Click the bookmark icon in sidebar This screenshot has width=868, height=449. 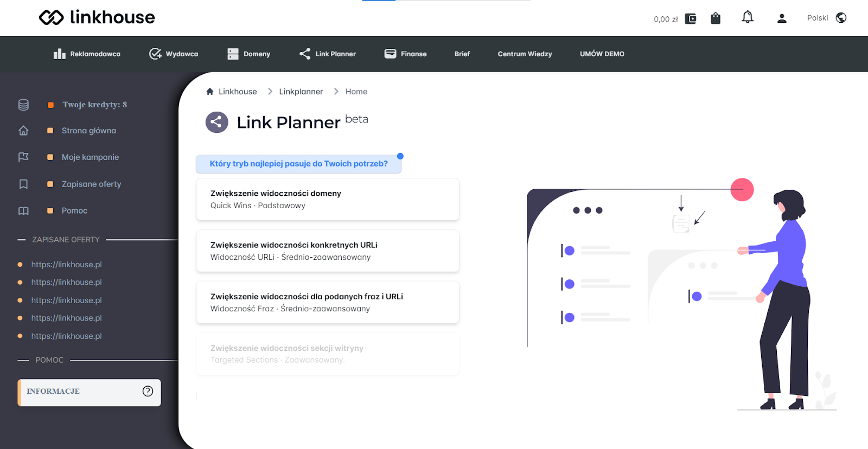pyautogui.click(x=23, y=184)
